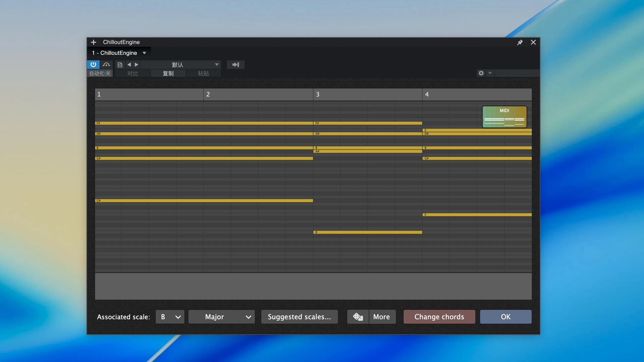Click the gray area below the piano roll
644x362 pixels.
pyautogui.click(x=313, y=286)
